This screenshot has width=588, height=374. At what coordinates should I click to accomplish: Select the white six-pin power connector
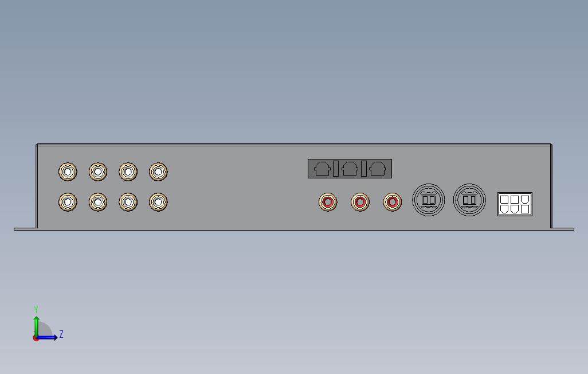[x=515, y=204]
